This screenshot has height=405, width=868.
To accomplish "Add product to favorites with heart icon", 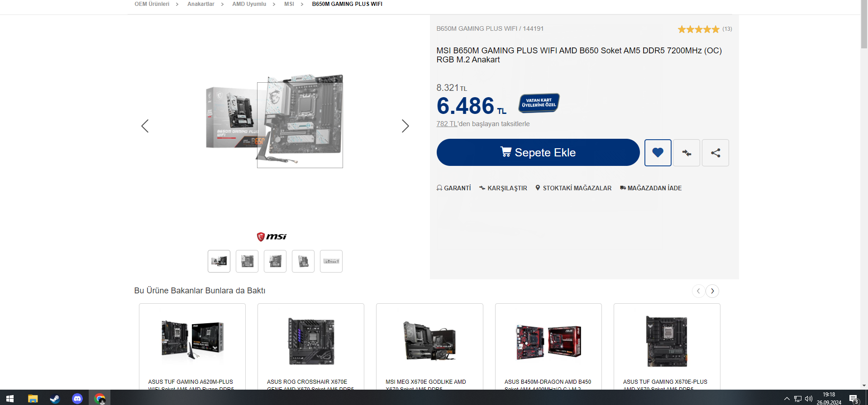I will [658, 153].
